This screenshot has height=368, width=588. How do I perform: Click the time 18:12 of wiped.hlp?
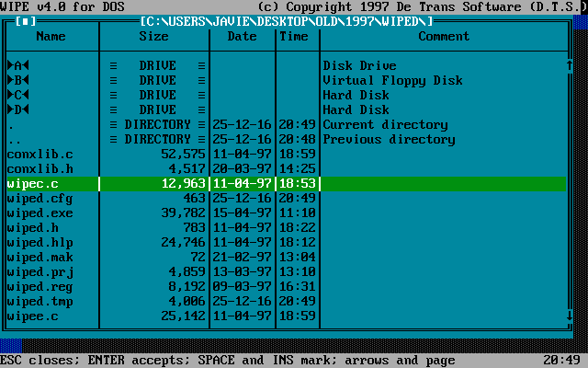pos(298,242)
